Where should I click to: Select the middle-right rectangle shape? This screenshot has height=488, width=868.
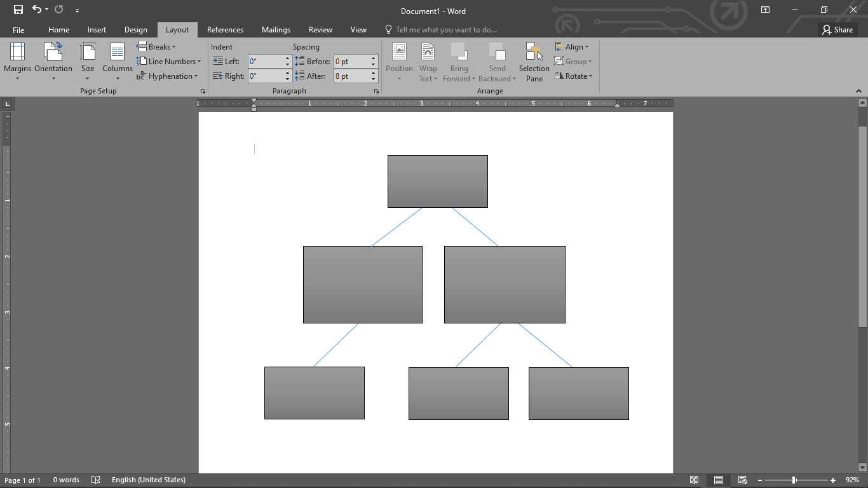pos(505,285)
